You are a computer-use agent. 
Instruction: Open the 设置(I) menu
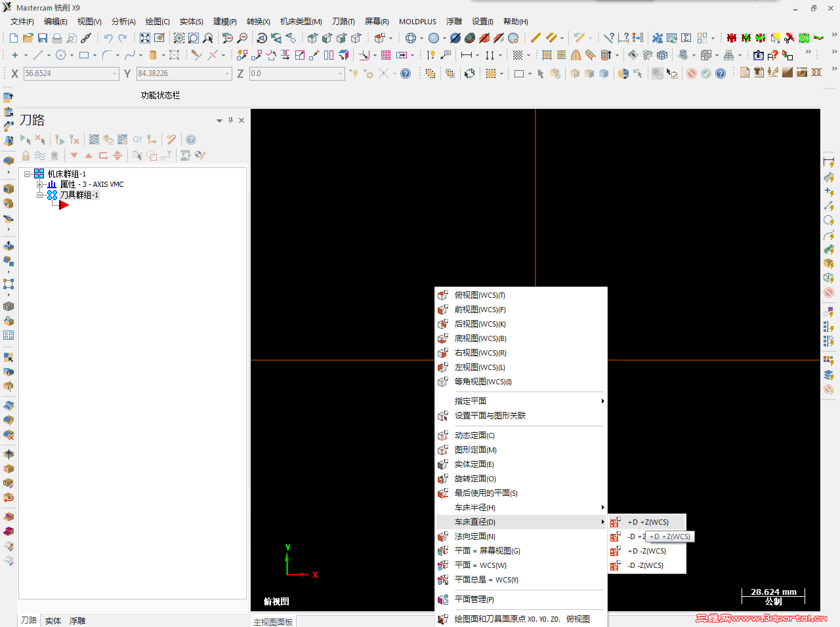(482, 22)
